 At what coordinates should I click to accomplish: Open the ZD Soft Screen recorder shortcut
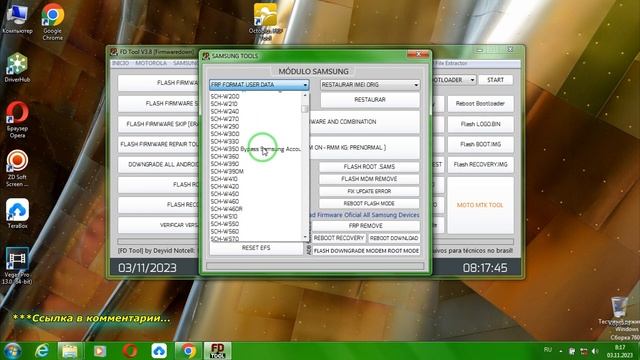[17, 169]
